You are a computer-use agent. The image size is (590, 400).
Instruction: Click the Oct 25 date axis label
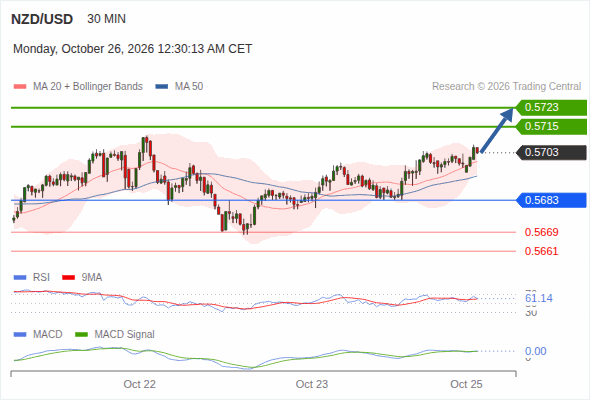467,384
